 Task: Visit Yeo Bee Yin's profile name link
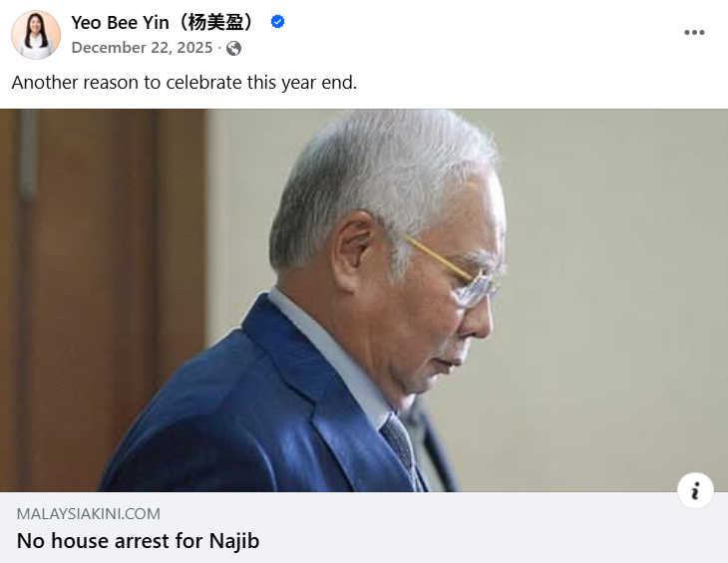click(164, 22)
